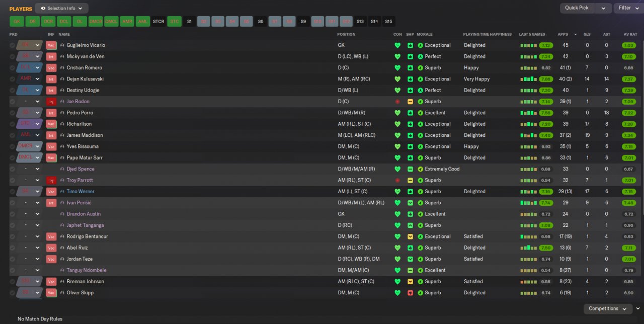644x324 pixels.
Task: Toggle the picked checkmark for Pape Matar Sarr
Action: click(12, 157)
